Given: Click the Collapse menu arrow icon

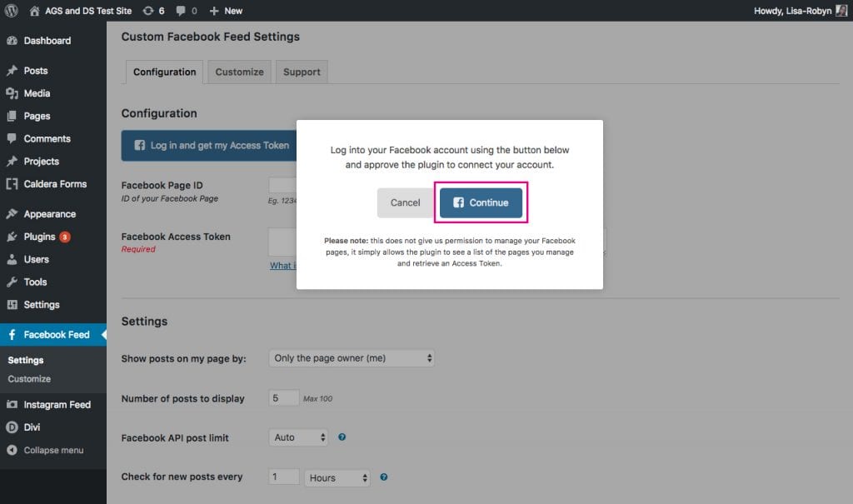Looking at the screenshot, I should tap(12, 450).
